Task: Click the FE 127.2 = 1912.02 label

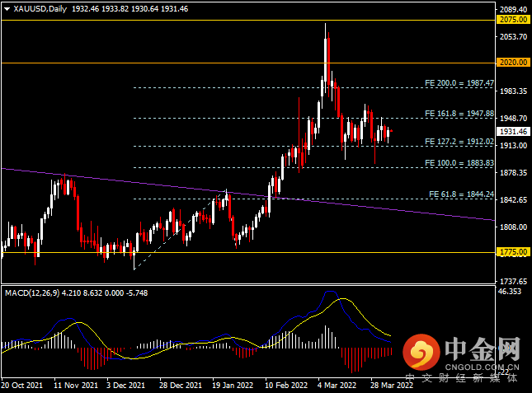Action: (459, 142)
